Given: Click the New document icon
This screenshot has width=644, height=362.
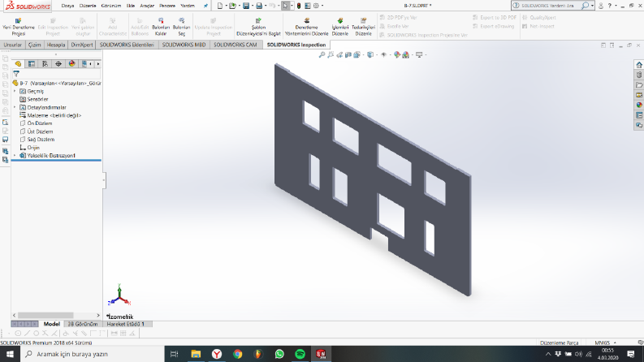Looking at the screenshot, I should [220, 6].
